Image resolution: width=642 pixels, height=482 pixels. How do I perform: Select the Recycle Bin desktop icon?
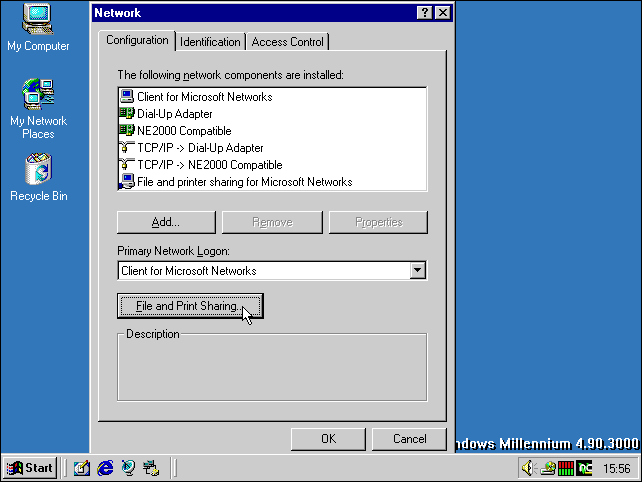(38, 177)
